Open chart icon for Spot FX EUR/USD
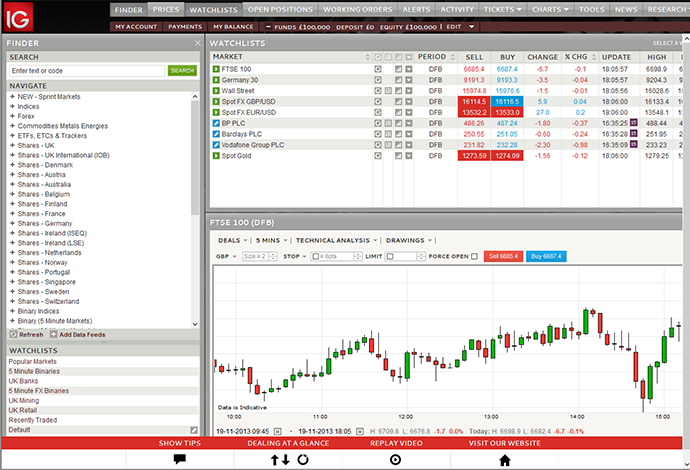 tap(398, 113)
